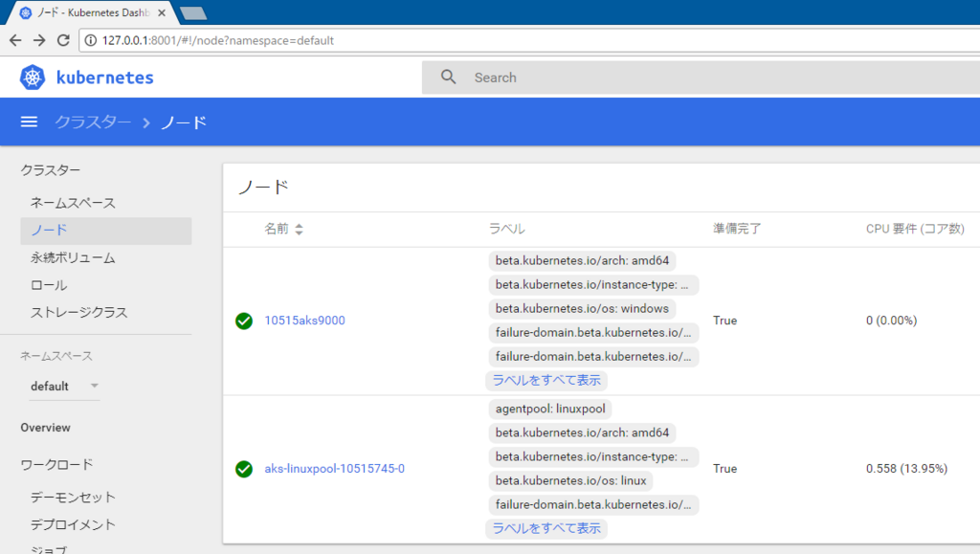Viewport: 980px width, 554px height.
Task: Click instance-type chip for aks-linuxpool node
Action: tap(593, 456)
